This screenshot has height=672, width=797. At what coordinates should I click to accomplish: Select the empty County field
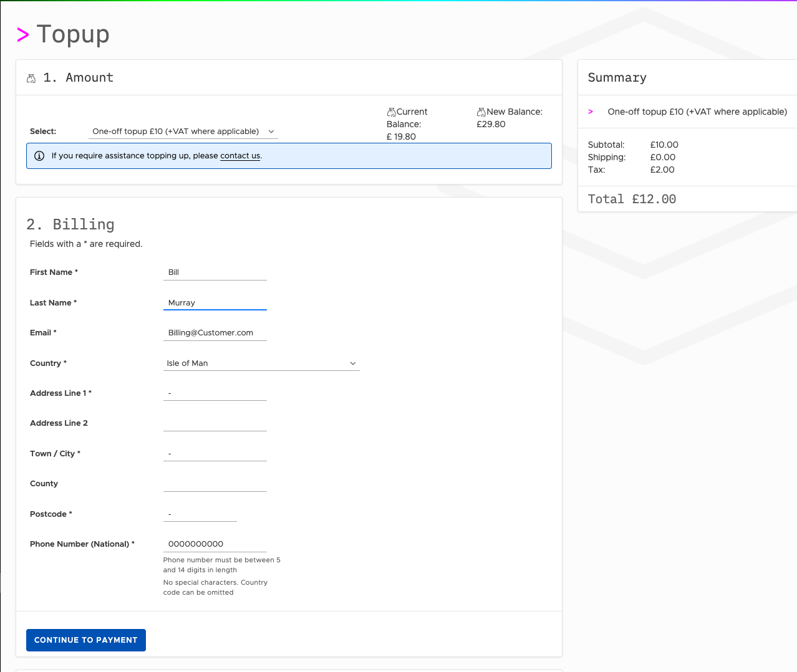coord(215,484)
